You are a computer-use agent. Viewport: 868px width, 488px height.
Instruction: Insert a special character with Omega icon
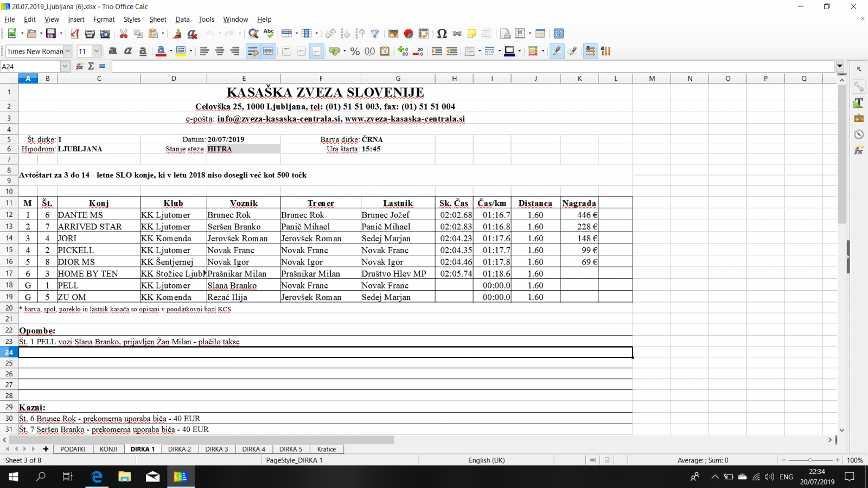pyautogui.click(x=442, y=34)
